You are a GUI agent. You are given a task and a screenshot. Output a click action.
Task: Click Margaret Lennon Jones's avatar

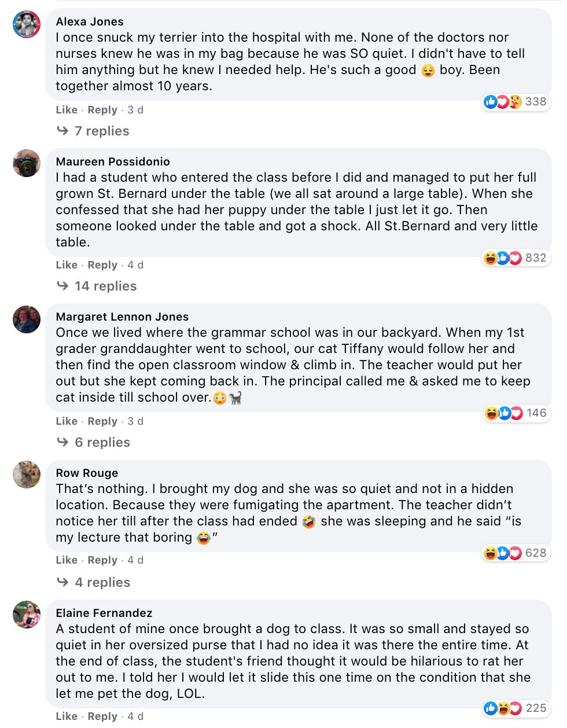27,319
